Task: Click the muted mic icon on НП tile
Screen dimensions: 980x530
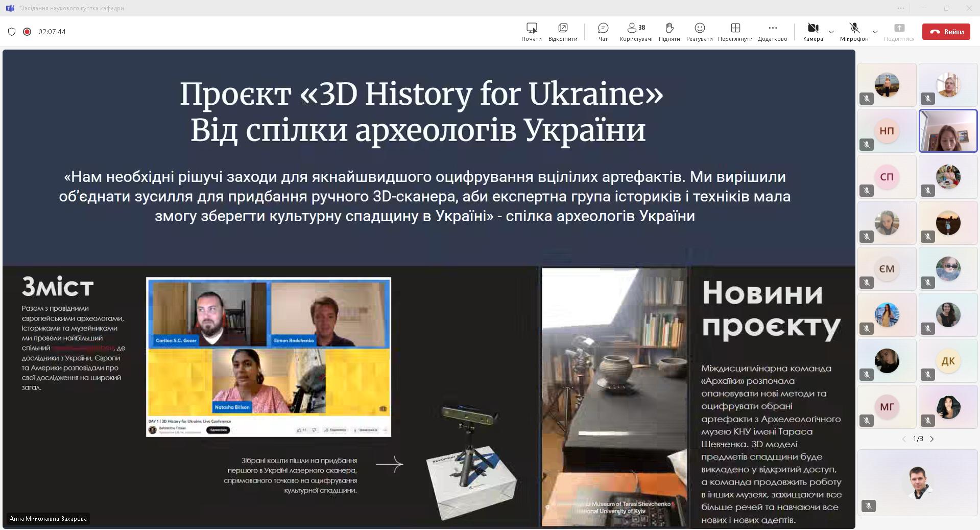Action: 867,145
